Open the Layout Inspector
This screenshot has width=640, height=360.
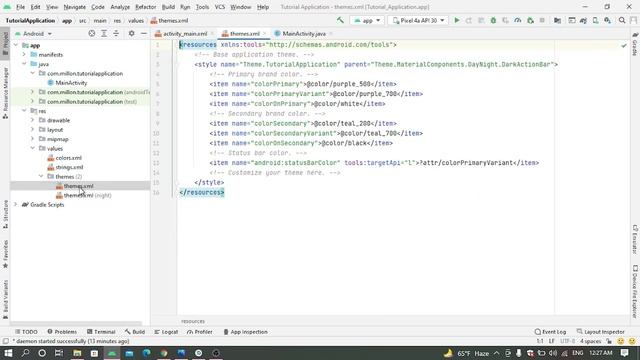coord(600,332)
